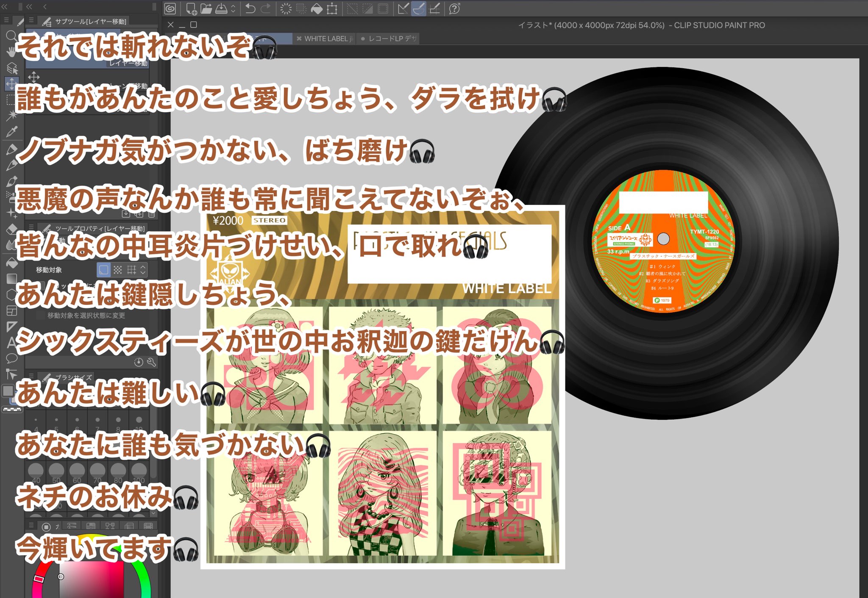Pick the hue on the color wheel ring handle

(39, 579)
